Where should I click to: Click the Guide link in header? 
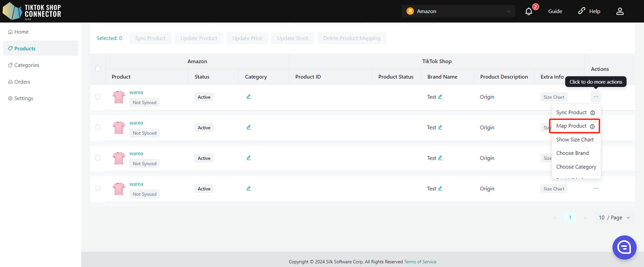click(555, 11)
